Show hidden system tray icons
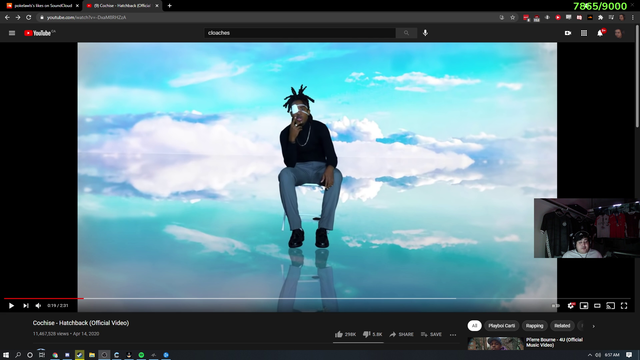Image resolution: width=640 pixels, height=360 pixels. 589,355
